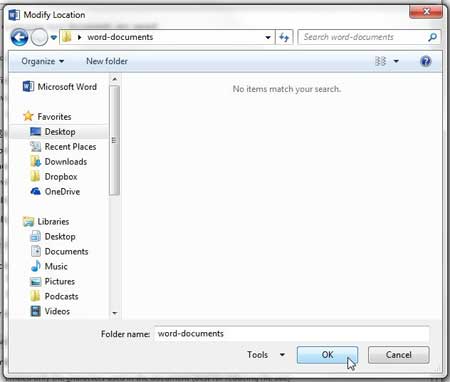Click the Videos film icon
Image resolution: width=450 pixels, height=382 pixels.
click(x=36, y=311)
